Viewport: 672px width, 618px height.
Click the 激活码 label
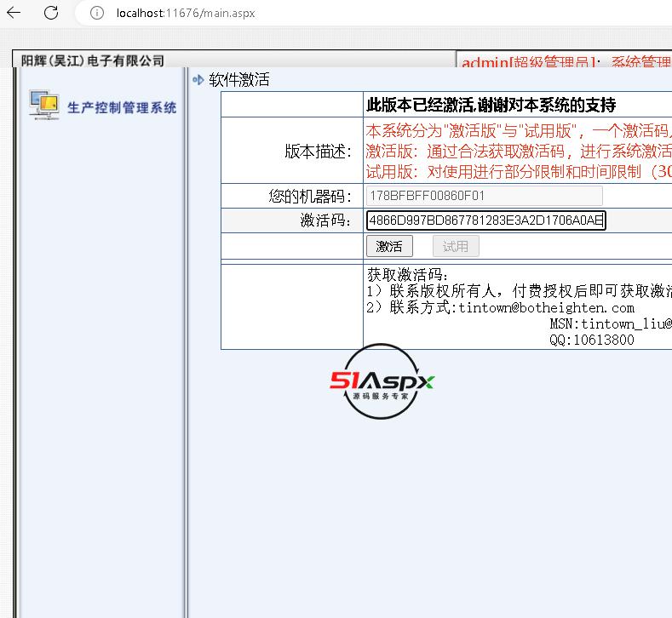coord(325,220)
